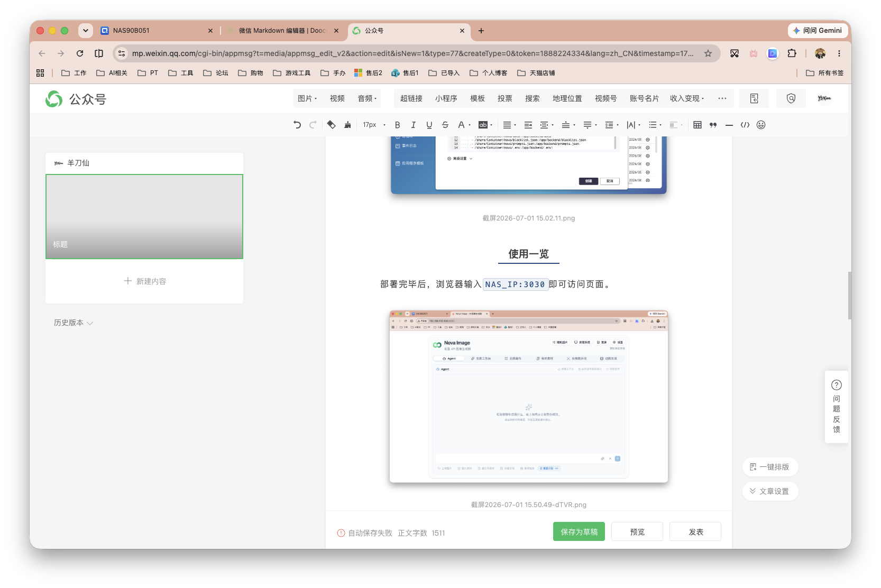Open the 模板 menu item
This screenshot has height=588, width=881.
[x=478, y=98]
